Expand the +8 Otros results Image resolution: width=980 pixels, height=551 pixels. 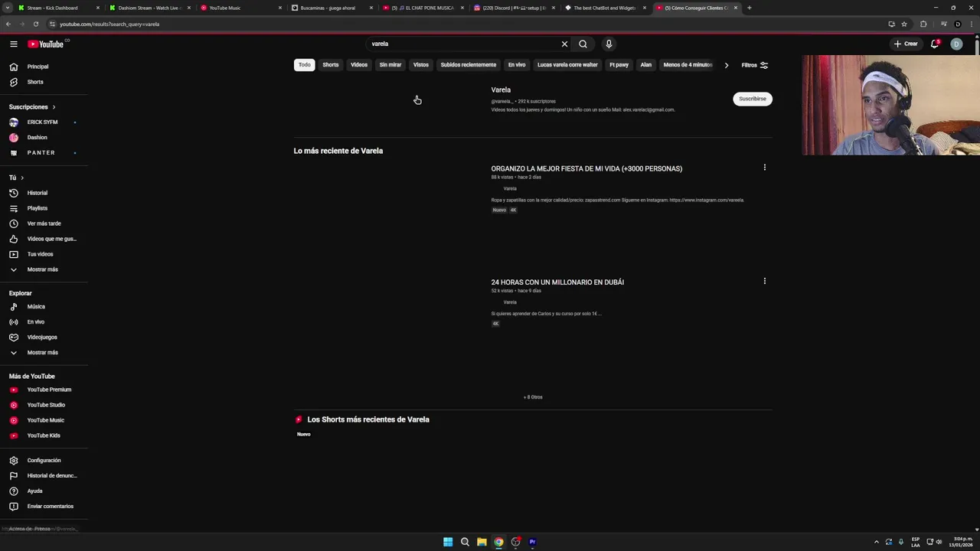(x=533, y=397)
